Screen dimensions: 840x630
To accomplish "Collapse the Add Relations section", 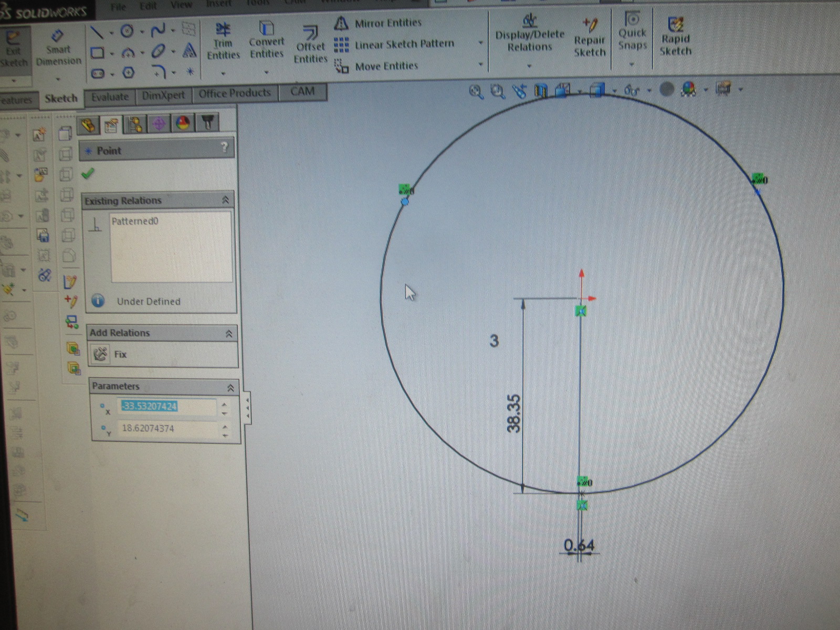I will (228, 333).
